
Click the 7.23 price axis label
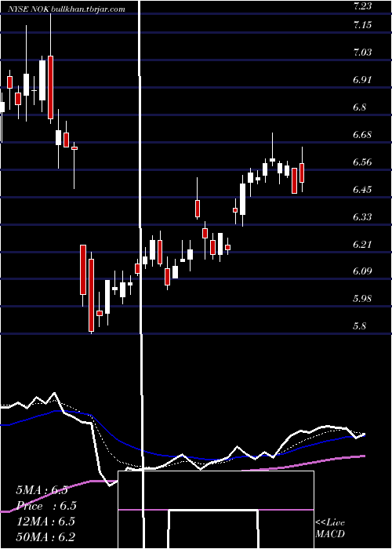pos(362,5)
